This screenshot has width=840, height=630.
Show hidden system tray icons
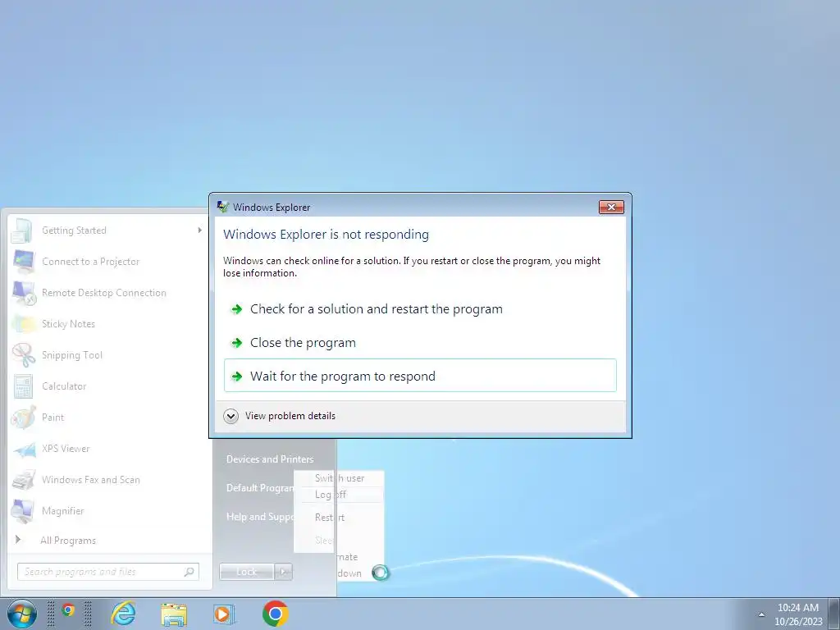[x=761, y=614]
